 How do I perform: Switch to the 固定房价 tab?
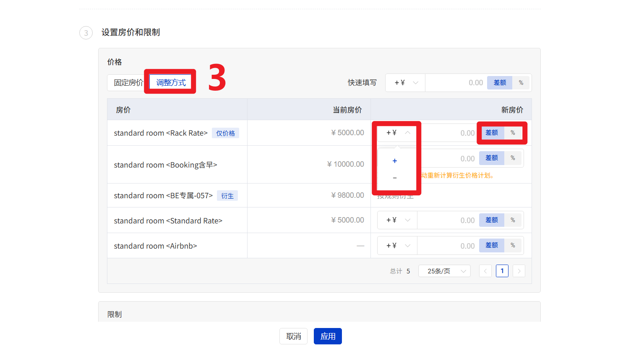click(128, 82)
